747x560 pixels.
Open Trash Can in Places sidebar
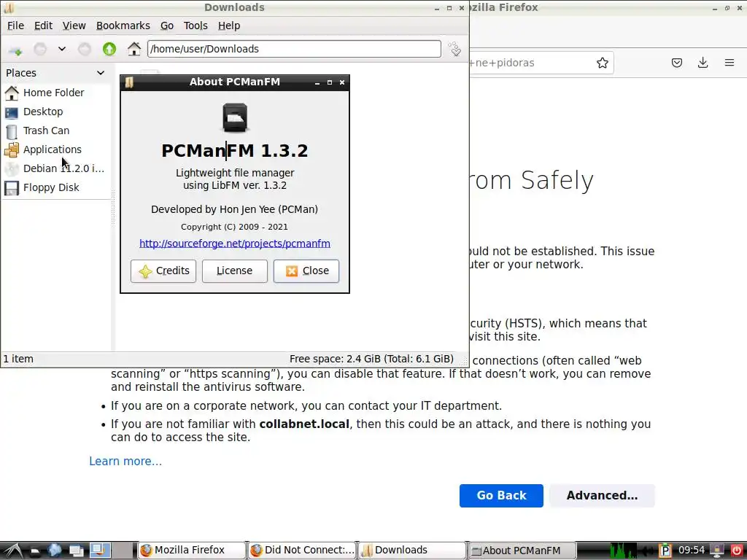[46, 131]
